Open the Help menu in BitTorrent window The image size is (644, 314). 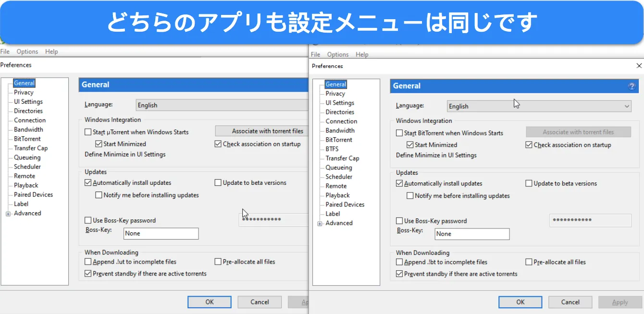[x=362, y=54]
